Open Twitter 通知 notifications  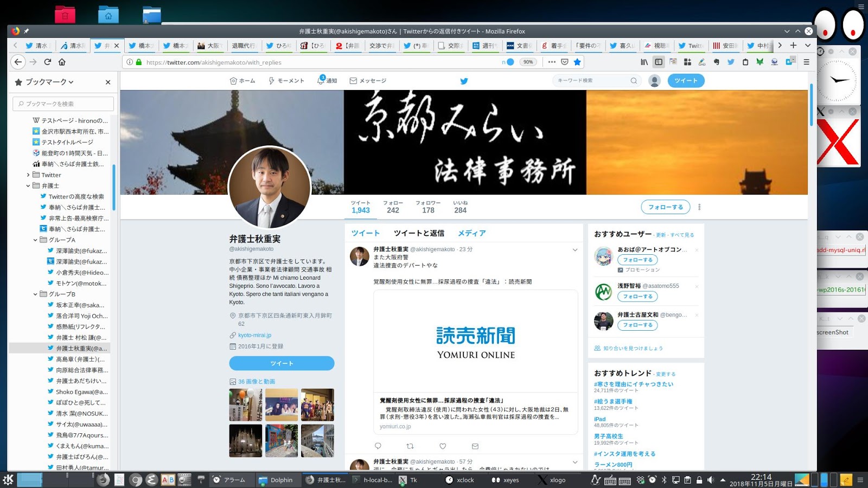point(328,81)
